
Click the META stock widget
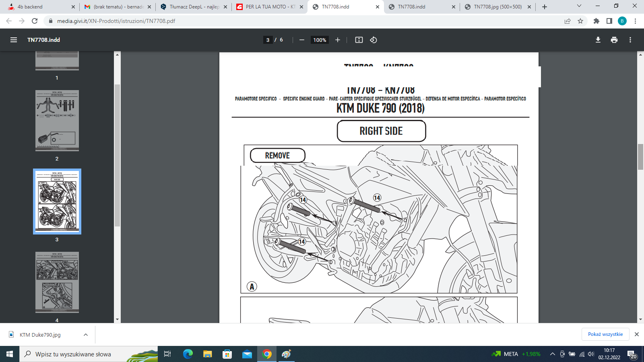click(x=516, y=354)
